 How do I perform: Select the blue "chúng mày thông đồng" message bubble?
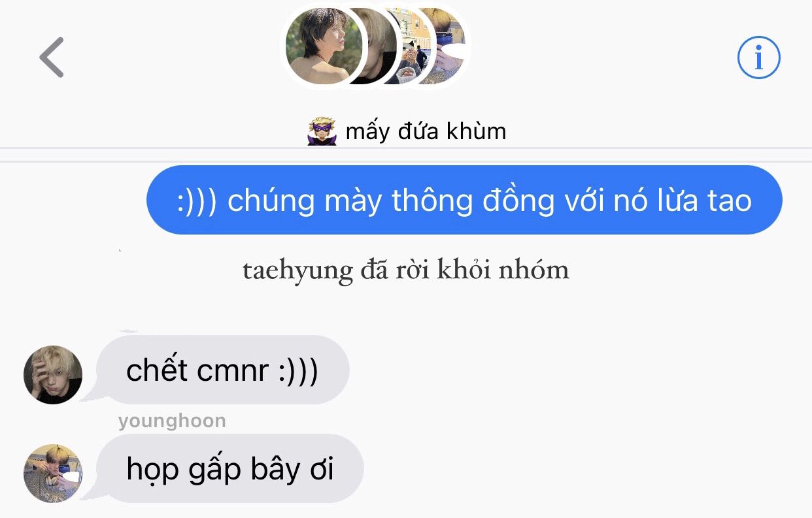(464, 200)
